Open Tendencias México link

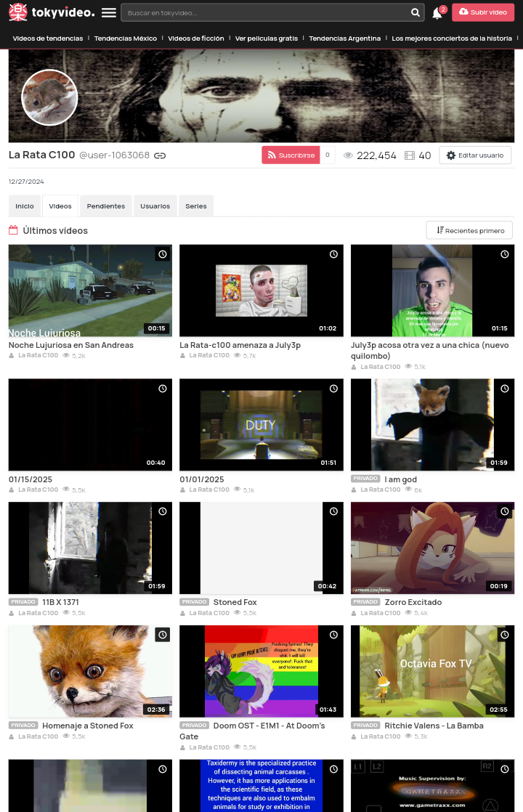[126, 38]
